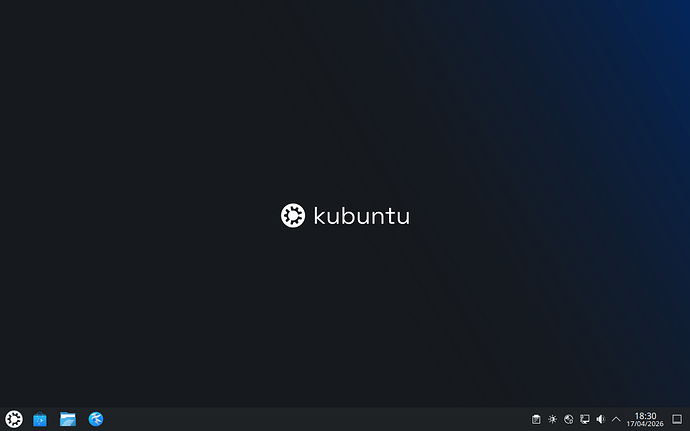Viewport: 690px width, 431px height.
Task: Click the globe network tray icon
Action: pyautogui.click(x=569, y=419)
